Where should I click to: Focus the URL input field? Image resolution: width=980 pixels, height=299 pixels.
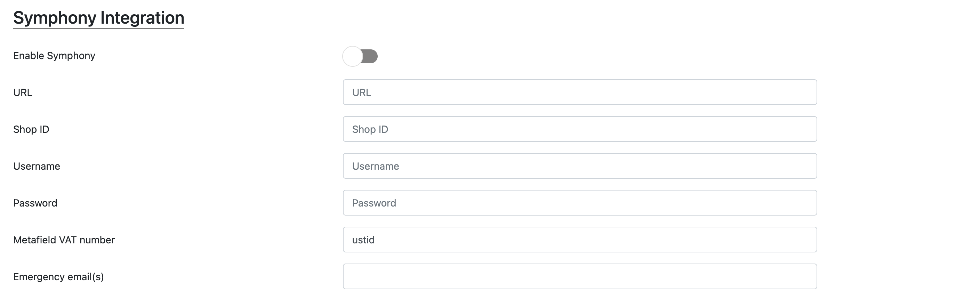coord(579,92)
